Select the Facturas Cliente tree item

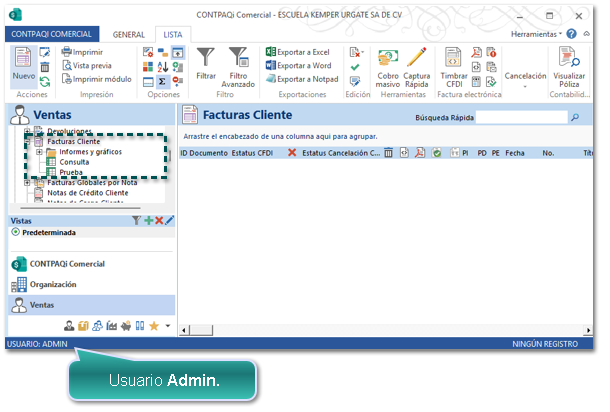click(x=74, y=141)
